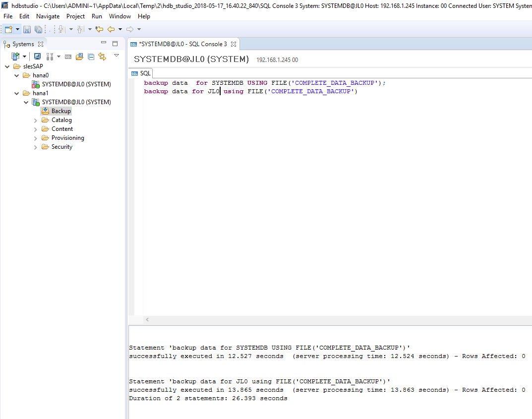The width and height of the screenshot is (532, 419).
Task: Open the Administration monitor icon in Systems toolbar
Action: point(37,57)
